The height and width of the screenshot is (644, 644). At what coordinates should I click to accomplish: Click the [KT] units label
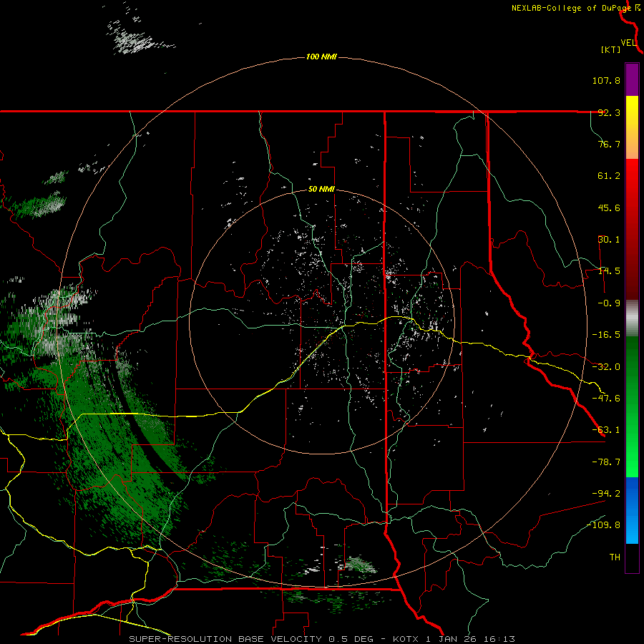(x=611, y=49)
